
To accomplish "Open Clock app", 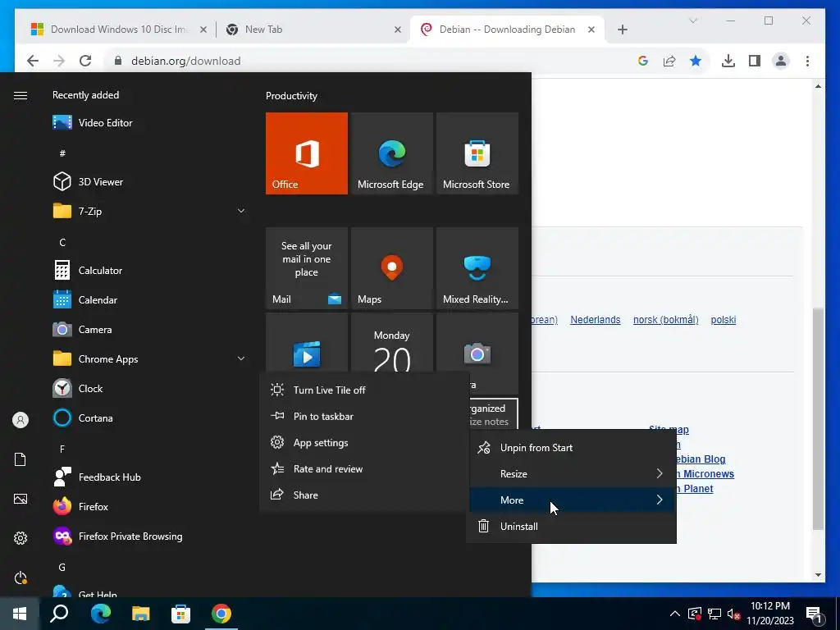I will coord(148,388).
